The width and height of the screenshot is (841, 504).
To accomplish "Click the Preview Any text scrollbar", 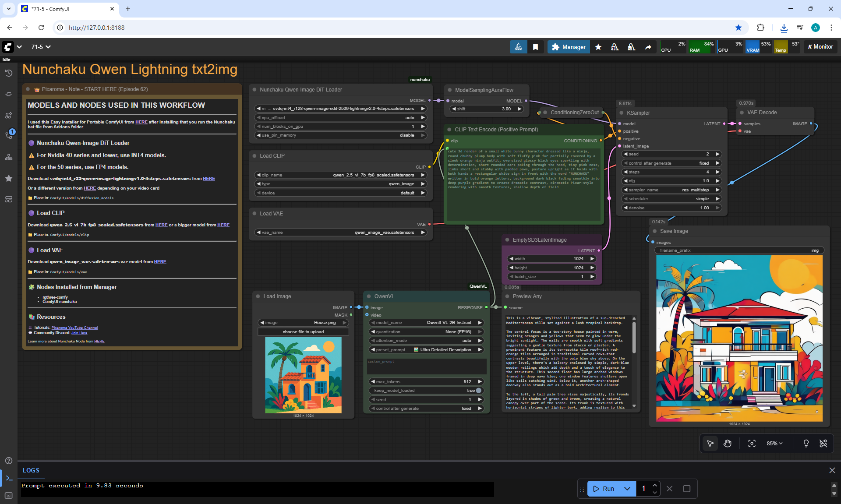I will click(x=634, y=337).
